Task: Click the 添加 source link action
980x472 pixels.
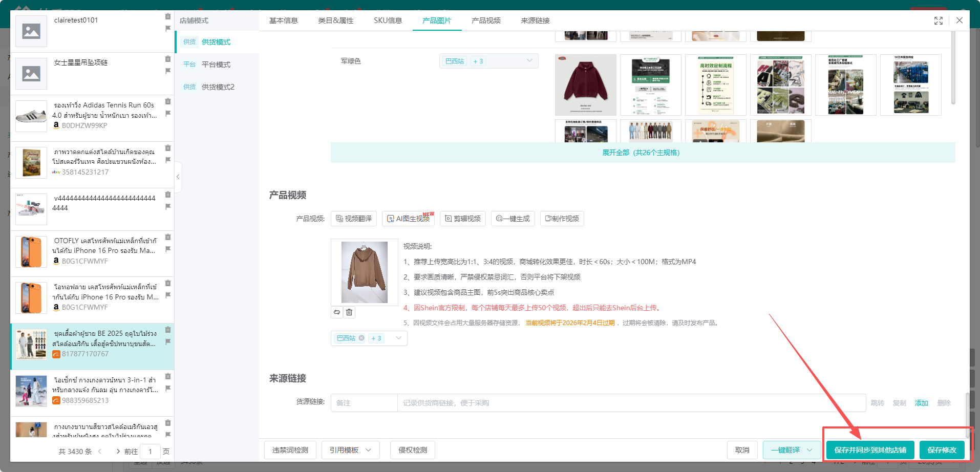Action: click(922, 403)
